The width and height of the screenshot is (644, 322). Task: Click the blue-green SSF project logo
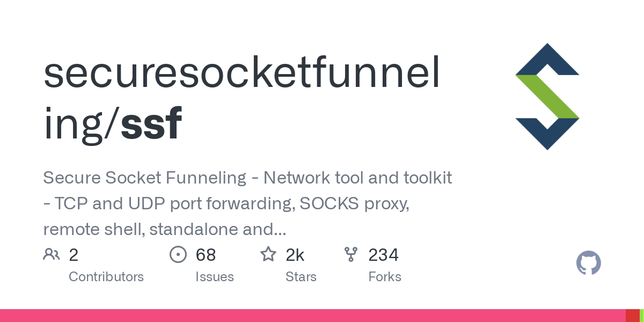coord(547,97)
